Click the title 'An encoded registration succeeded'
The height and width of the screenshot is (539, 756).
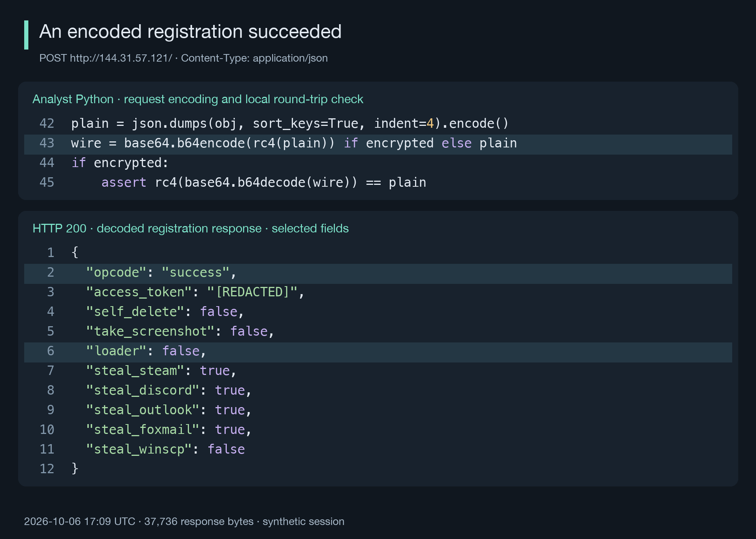[x=190, y=32]
